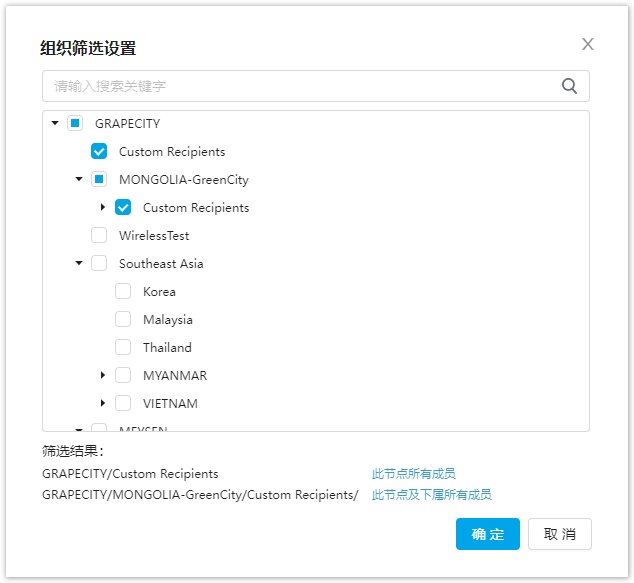The width and height of the screenshot is (634, 583).
Task: Check the WirelessTest checkbox
Action: coord(99,235)
